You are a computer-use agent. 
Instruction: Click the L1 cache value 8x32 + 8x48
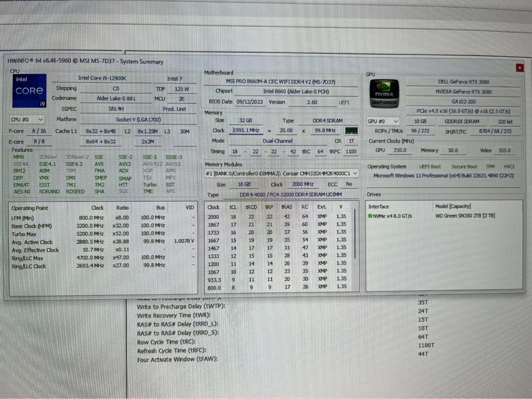click(x=100, y=131)
